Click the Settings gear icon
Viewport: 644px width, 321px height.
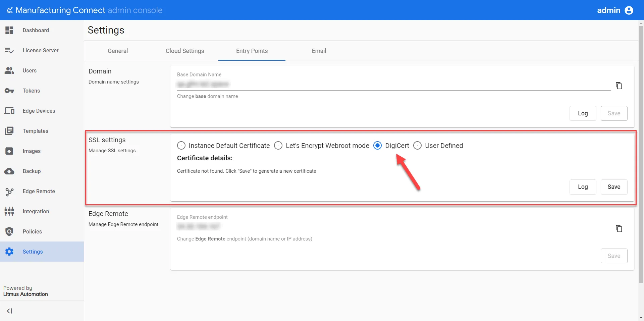point(9,252)
